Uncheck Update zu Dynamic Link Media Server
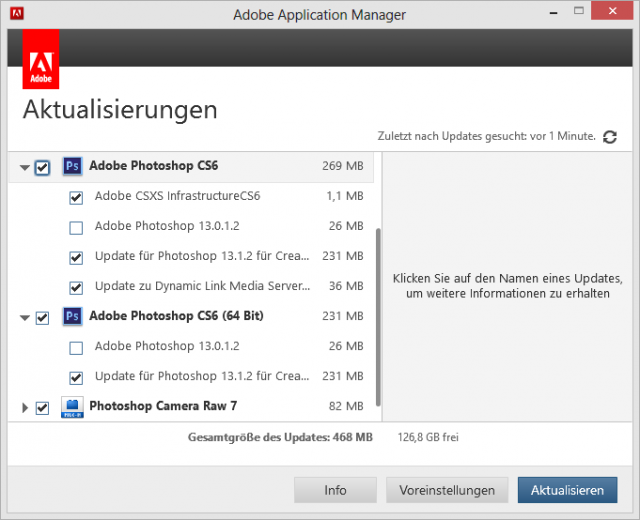 pos(76,288)
